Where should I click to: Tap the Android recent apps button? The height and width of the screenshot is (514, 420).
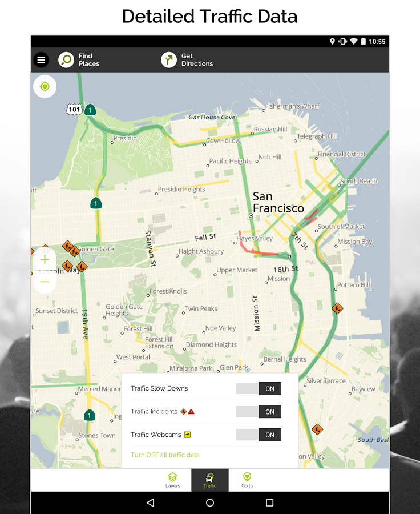click(x=269, y=503)
